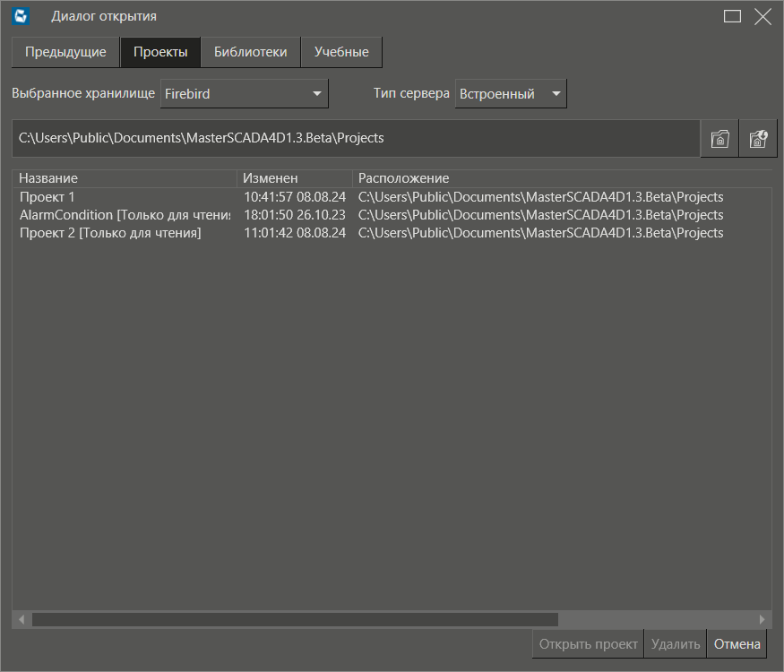This screenshot has height=672, width=784.
Task: Go to the Учебные tab
Action: tap(341, 52)
